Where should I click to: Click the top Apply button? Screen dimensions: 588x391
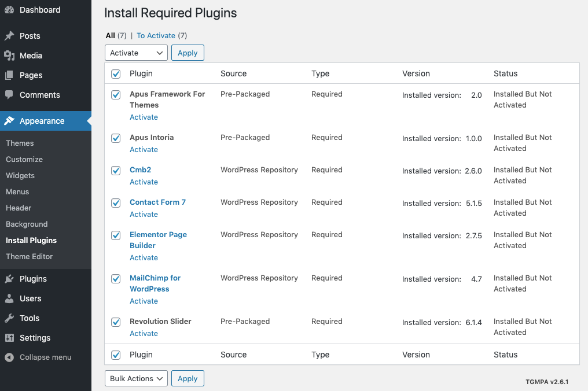pyautogui.click(x=188, y=53)
